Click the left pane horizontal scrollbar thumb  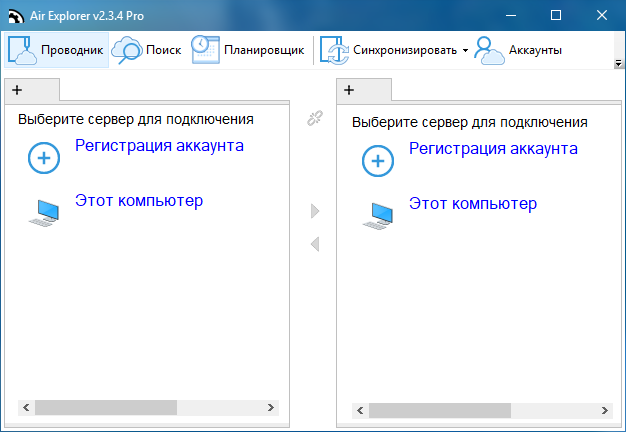(x=106, y=408)
